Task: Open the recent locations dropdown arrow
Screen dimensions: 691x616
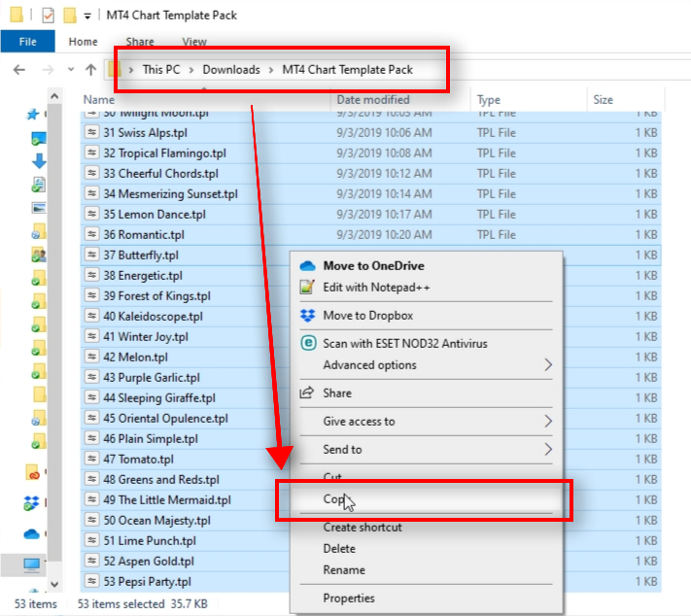Action: (x=71, y=70)
